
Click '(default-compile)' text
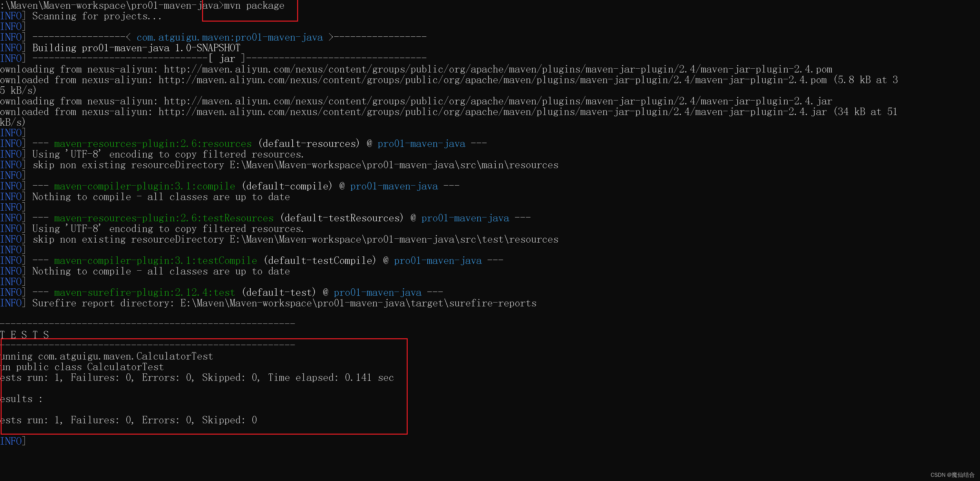point(287,187)
